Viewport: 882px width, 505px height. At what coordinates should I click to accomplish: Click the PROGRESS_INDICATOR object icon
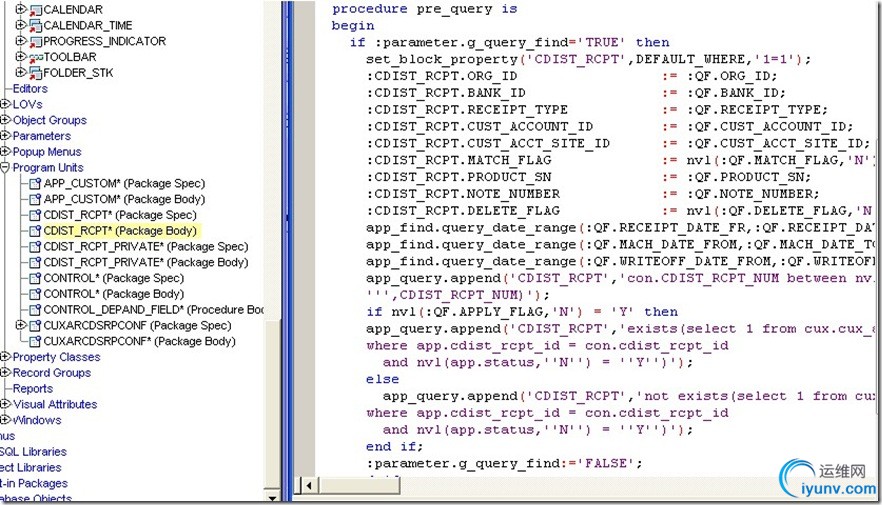tap(35, 41)
